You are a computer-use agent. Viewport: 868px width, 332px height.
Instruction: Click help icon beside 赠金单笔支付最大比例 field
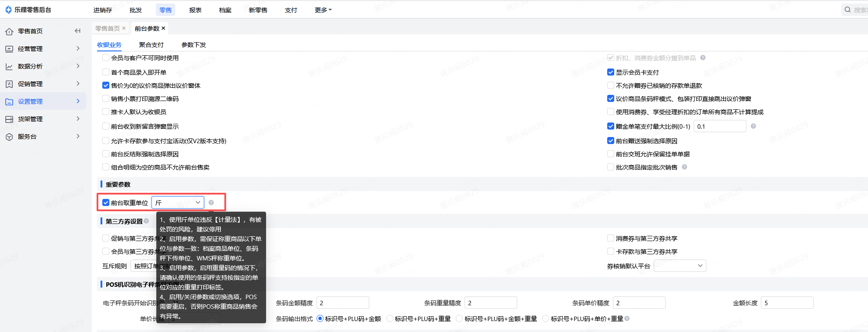click(x=753, y=126)
